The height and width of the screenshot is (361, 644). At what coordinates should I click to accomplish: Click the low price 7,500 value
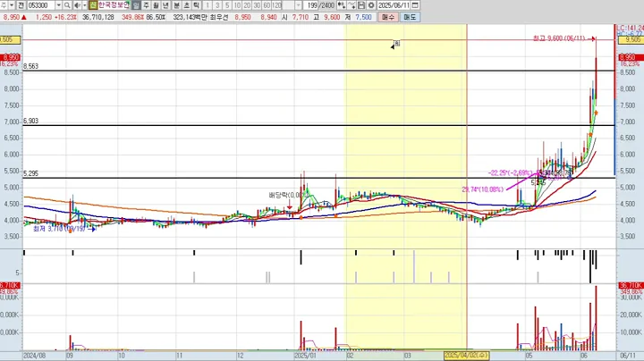point(363,17)
